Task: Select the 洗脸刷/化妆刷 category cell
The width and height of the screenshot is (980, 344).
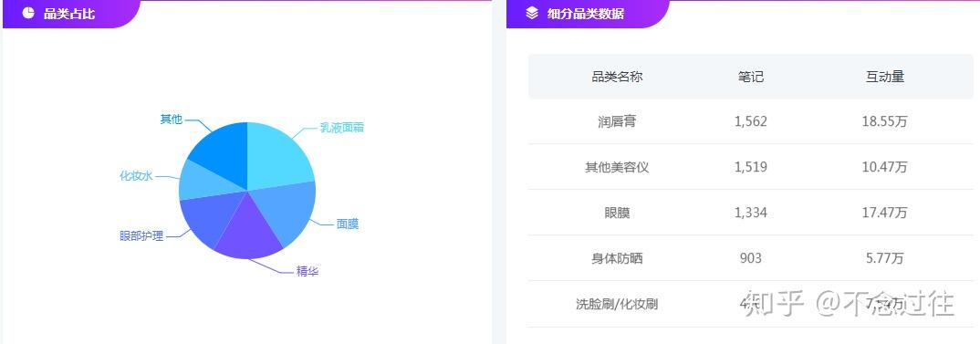Action: tap(617, 304)
